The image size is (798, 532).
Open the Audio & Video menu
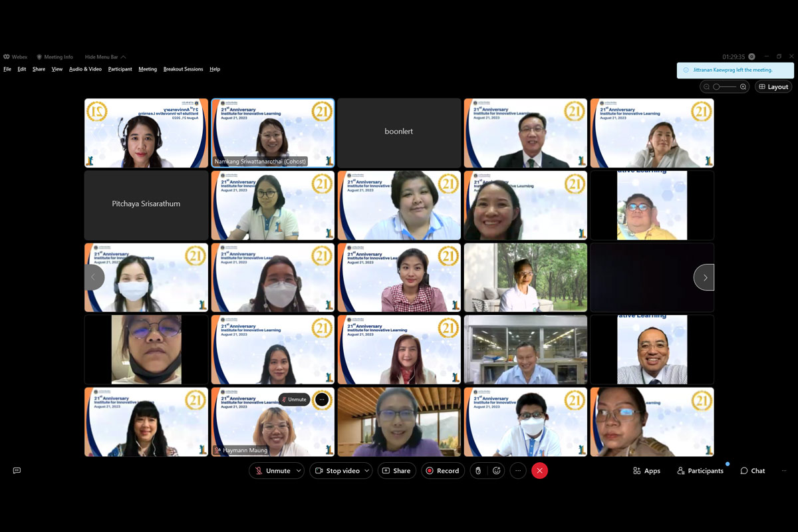85,69
